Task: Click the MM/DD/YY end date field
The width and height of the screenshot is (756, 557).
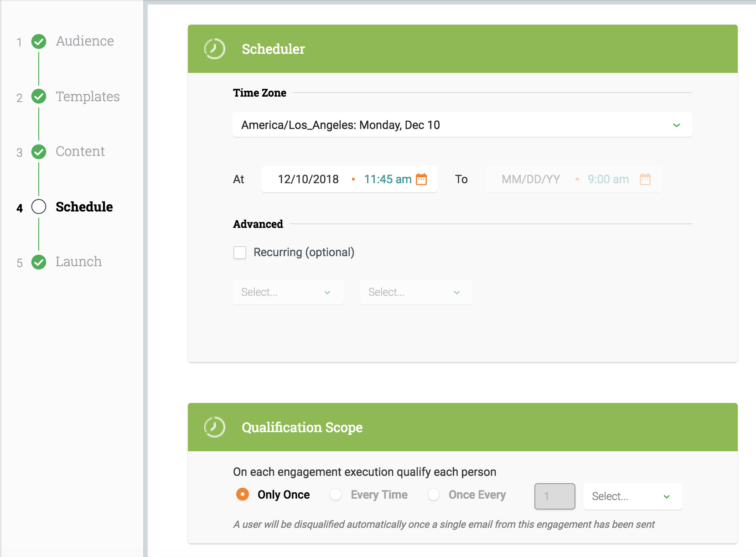Action: coord(531,179)
